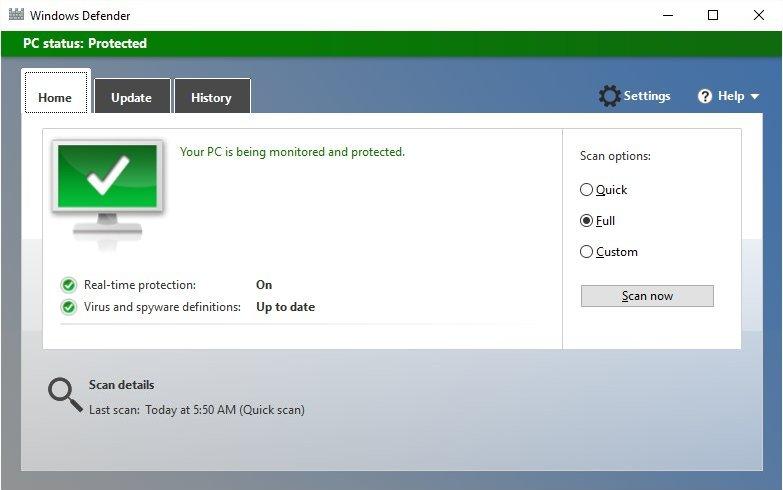Choose the Custom scan radio button
Image resolution: width=783 pixels, height=490 pixels.
click(586, 252)
